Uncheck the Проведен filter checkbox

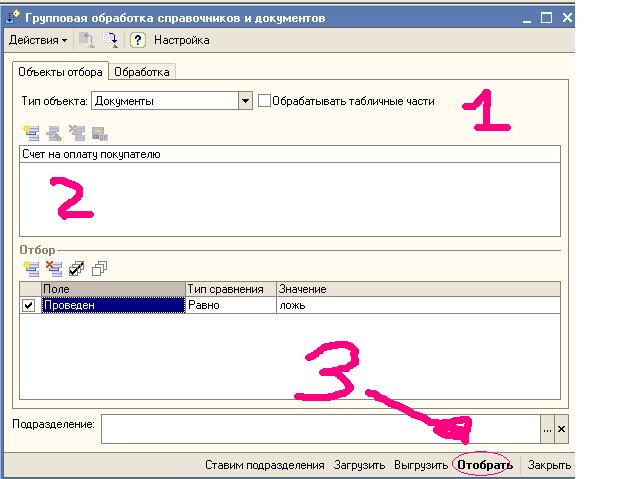click(29, 305)
